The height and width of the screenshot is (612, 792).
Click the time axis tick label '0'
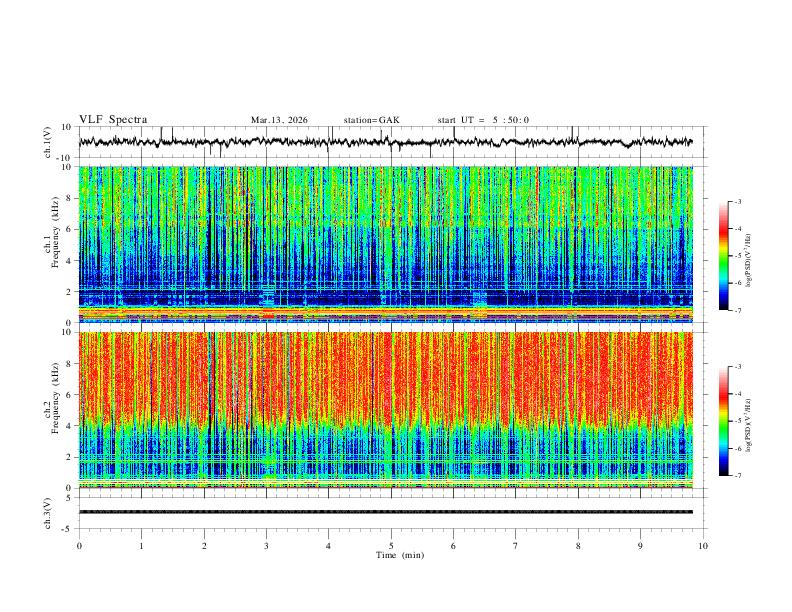click(x=79, y=546)
